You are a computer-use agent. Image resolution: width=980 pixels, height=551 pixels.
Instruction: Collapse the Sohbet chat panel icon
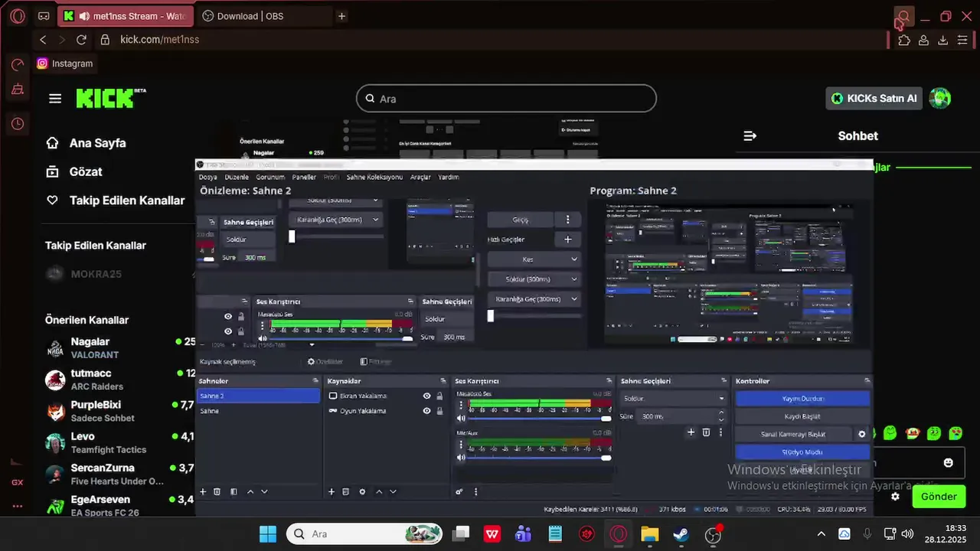tap(750, 135)
